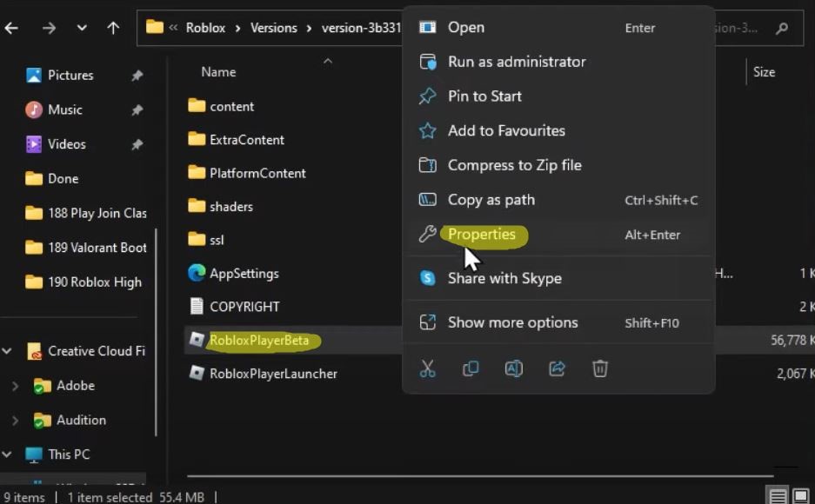This screenshot has width=815, height=504.
Task: Sort by the Name column header
Action: tap(218, 72)
